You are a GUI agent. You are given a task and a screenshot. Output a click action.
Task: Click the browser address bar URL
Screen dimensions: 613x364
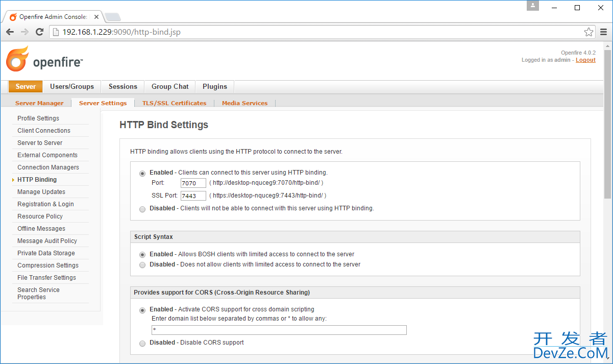121,32
